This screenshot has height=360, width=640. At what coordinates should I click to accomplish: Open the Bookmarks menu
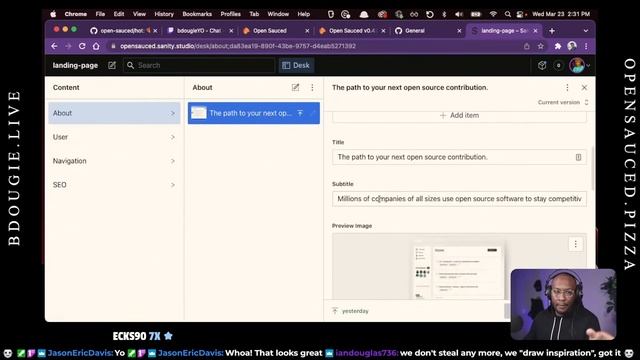(197, 14)
